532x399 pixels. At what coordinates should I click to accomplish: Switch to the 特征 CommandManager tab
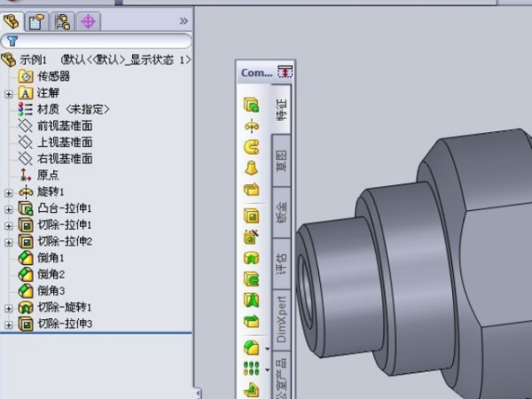pyautogui.click(x=281, y=109)
